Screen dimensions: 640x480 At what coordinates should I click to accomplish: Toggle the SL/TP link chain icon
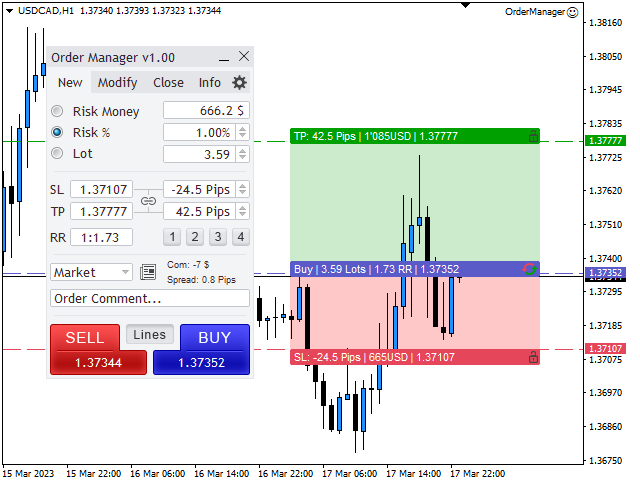148,201
